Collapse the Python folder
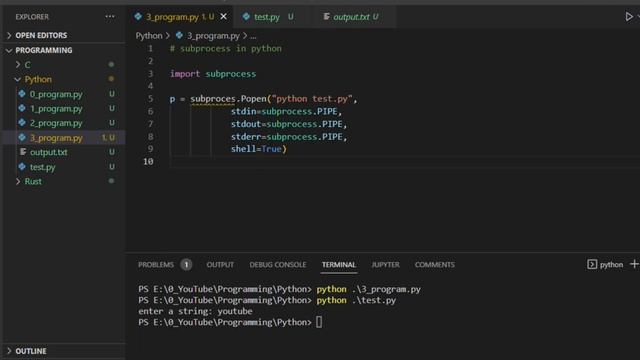 click(x=18, y=79)
